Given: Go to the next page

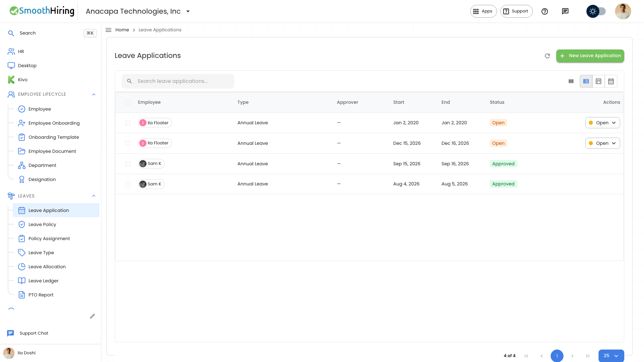Looking at the screenshot, I should 572,356.
